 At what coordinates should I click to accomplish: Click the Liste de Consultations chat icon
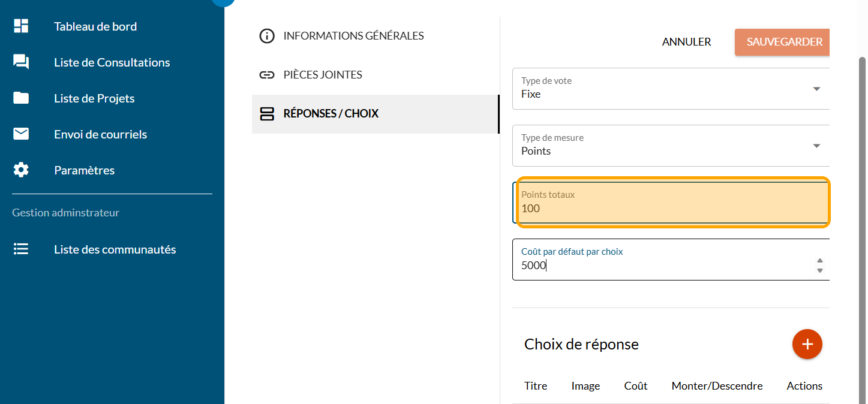(x=21, y=62)
